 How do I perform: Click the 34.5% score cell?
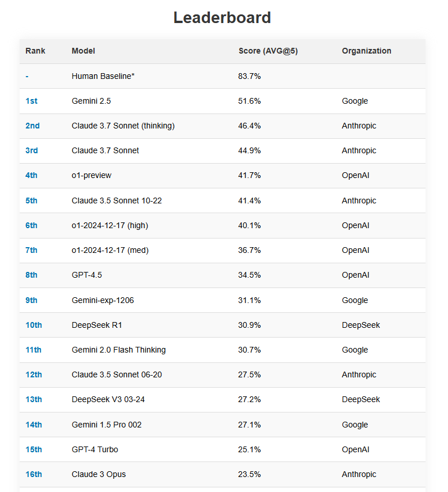point(249,275)
